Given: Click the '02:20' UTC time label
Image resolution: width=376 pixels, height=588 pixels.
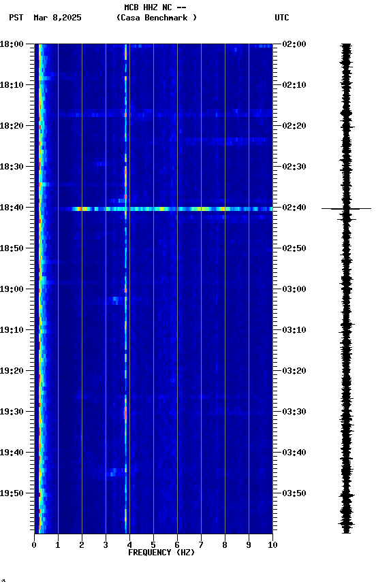Looking at the screenshot, I should tap(294, 126).
